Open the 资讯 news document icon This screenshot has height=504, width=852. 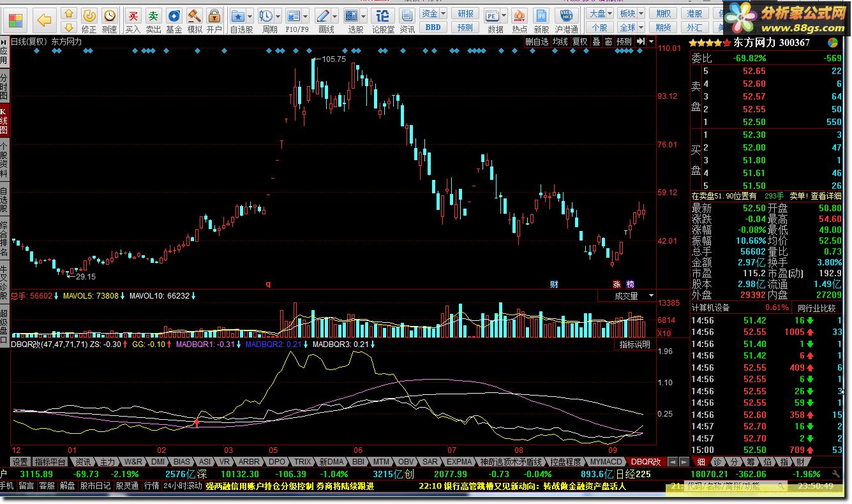407,20
